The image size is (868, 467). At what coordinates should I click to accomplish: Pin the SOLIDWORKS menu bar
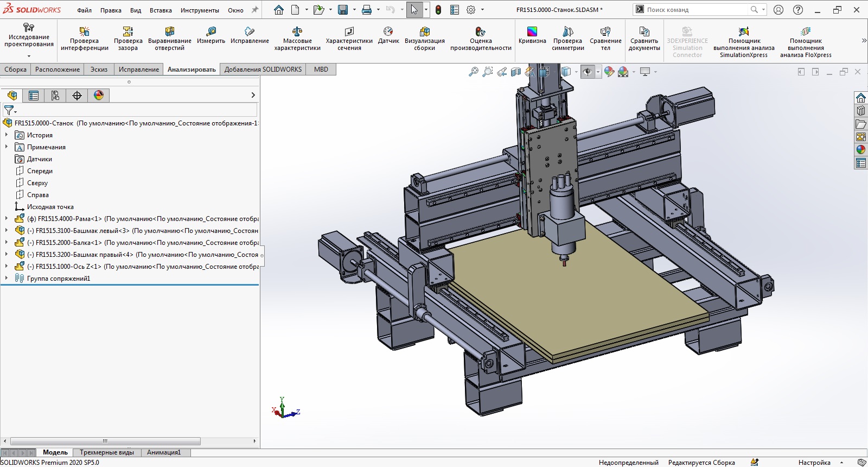[255, 10]
